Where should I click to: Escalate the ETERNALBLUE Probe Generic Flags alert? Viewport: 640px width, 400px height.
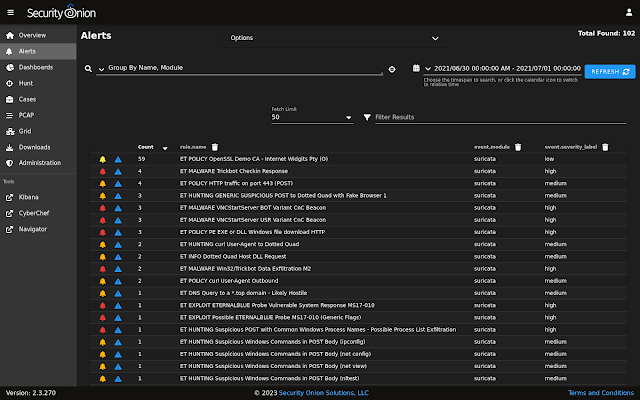click(118, 318)
